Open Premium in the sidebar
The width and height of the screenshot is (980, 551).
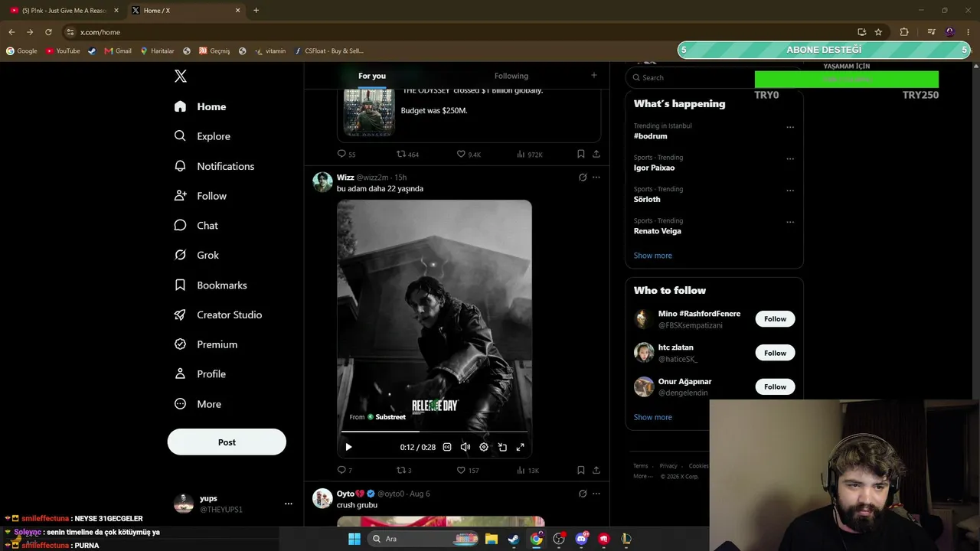206,344
